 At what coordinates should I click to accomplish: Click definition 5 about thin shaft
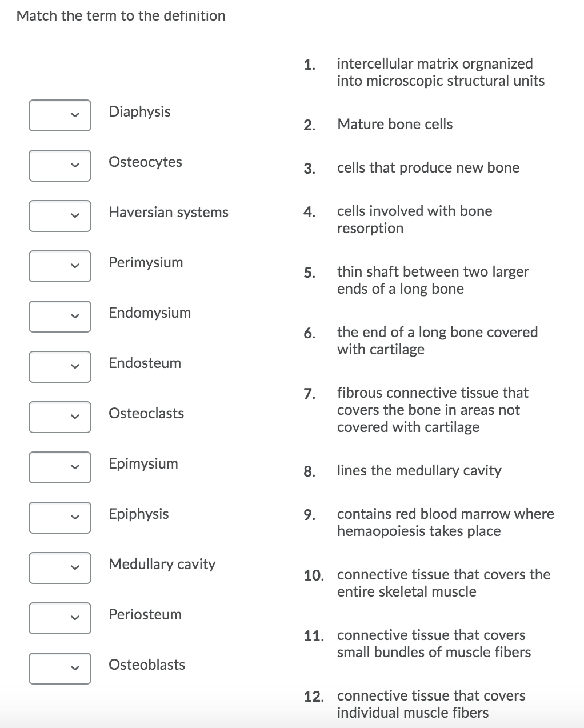[433, 280]
